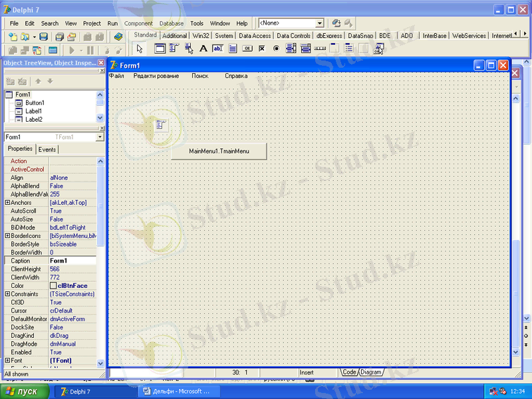Expand the BorderIcons property
The height and width of the screenshot is (399, 532).
(7, 236)
